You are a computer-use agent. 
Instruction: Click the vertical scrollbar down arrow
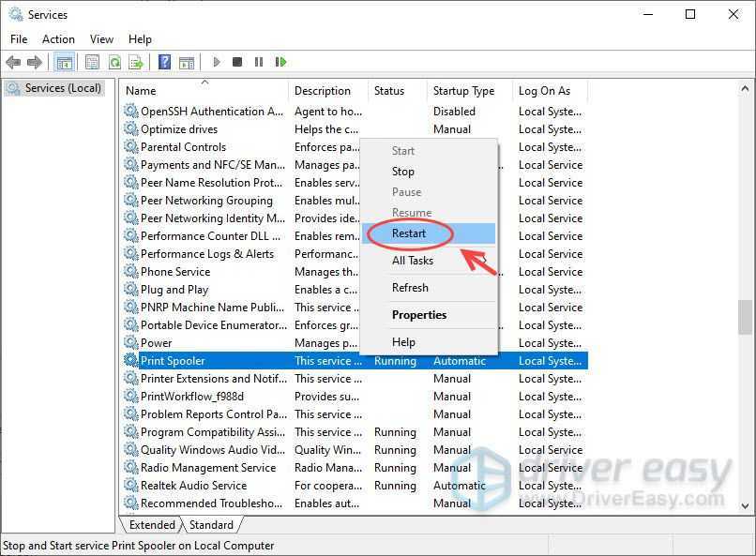click(746, 505)
